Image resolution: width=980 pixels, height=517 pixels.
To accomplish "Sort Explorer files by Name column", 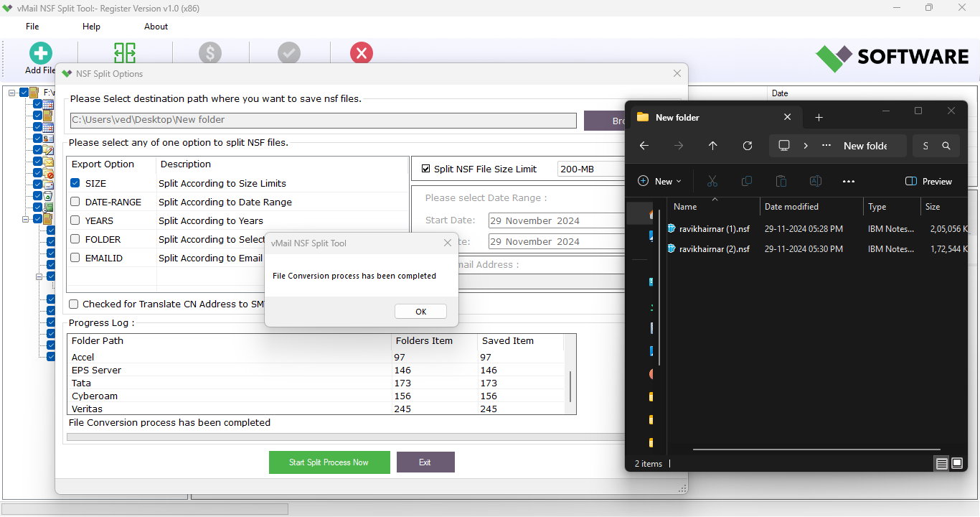I will point(714,207).
